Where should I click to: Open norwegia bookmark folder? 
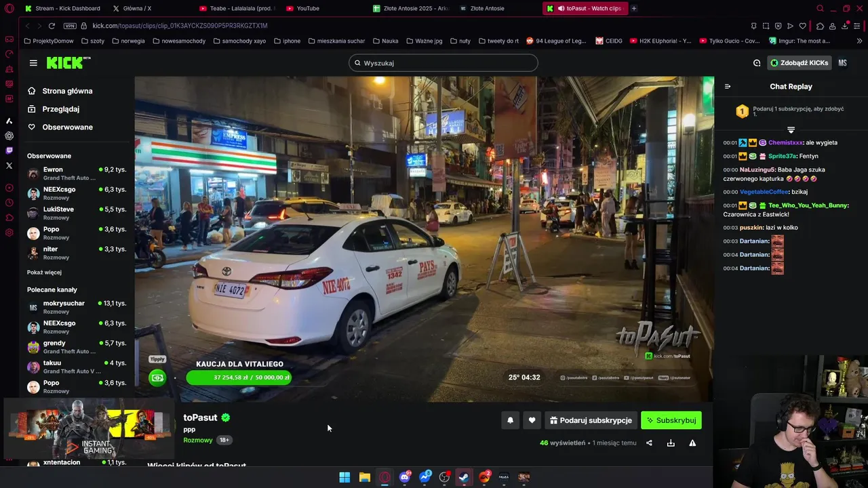click(x=128, y=41)
